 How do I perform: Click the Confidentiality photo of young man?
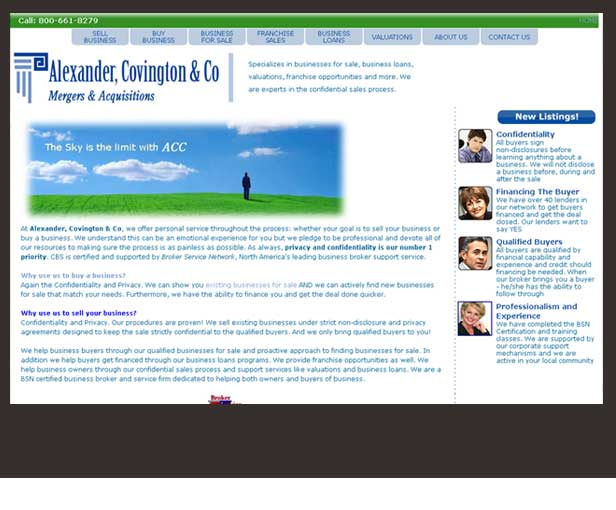tap(475, 146)
